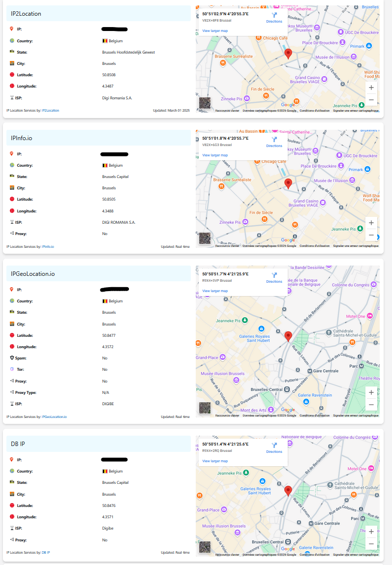392x565 pixels.
Task: Click the red pin on IPGeoLocation.io map
Action: tap(288, 336)
